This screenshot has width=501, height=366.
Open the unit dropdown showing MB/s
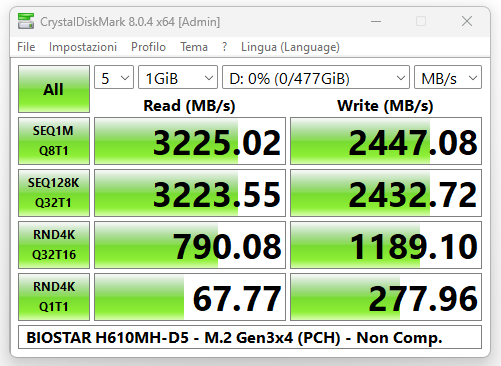[x=448, y=77]
